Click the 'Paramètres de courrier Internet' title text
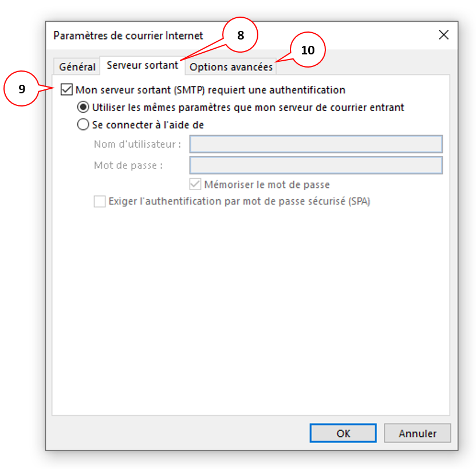This screenshot has width=476, height=469. coord(128,36)
